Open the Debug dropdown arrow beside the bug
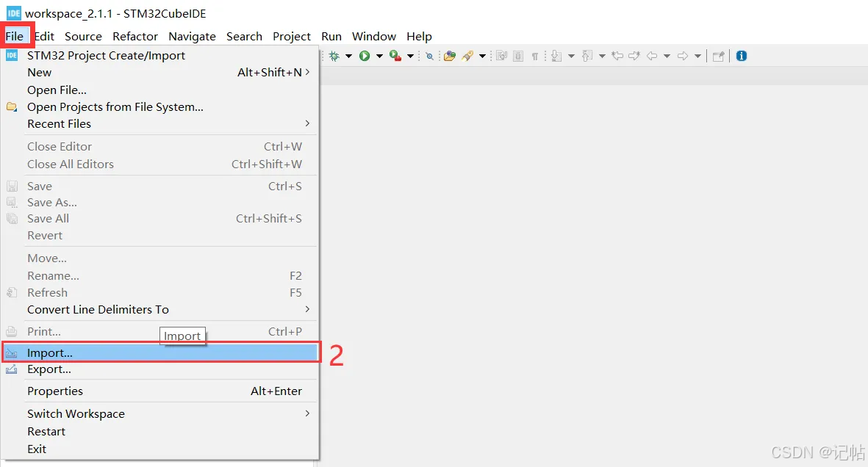Viewport: 868px width, 467px height. click(x=349, y=56)
